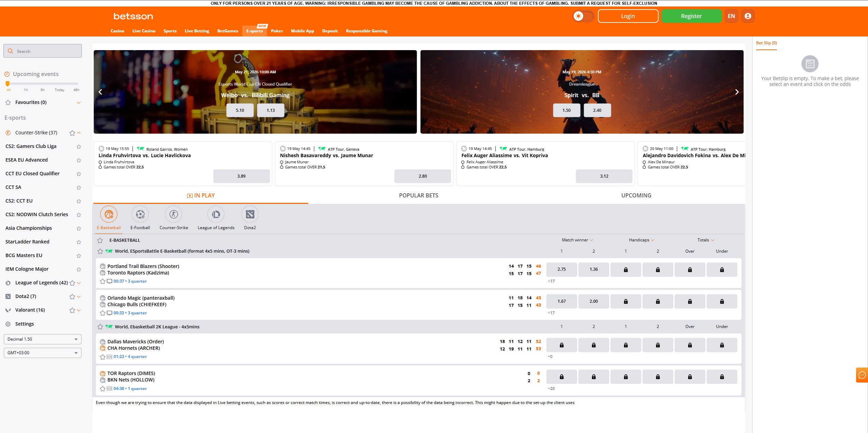
Task: Click the betsson logo
Action: (133, 16)
